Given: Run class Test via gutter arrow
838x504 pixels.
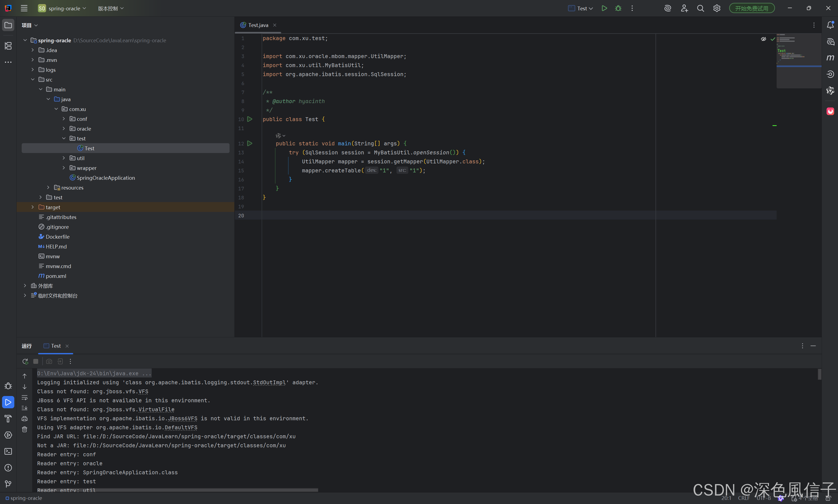Looking at the screenshot, I should [250, 119].
